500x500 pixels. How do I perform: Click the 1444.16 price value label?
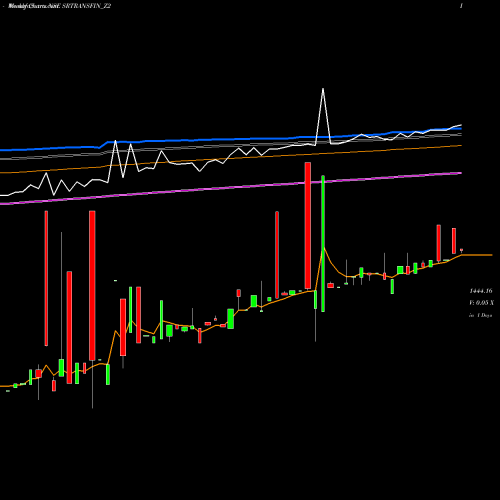pos(481,291)
